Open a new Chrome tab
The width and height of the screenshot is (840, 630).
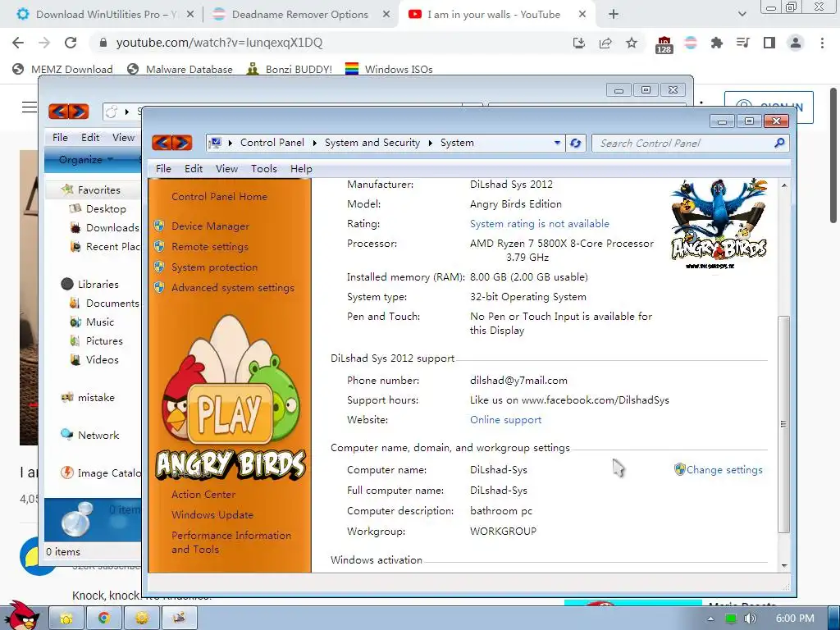(614, 15)
